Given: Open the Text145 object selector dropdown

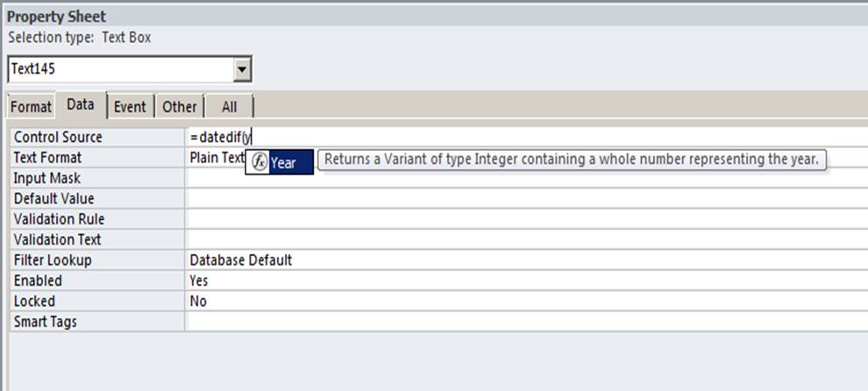Looking at the screenshot, I should click(242, 70).
